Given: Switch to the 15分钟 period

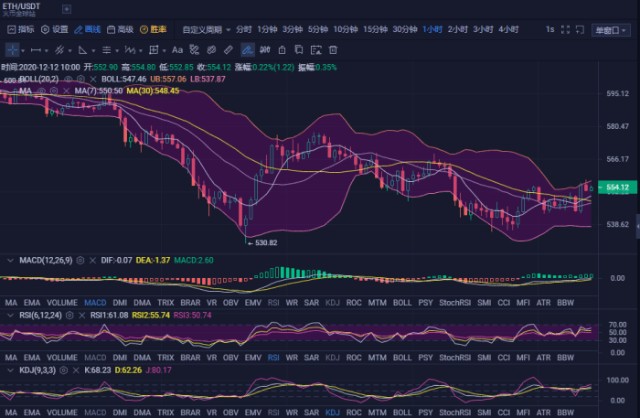Looking at the screenshot, I should pos(375,29).
